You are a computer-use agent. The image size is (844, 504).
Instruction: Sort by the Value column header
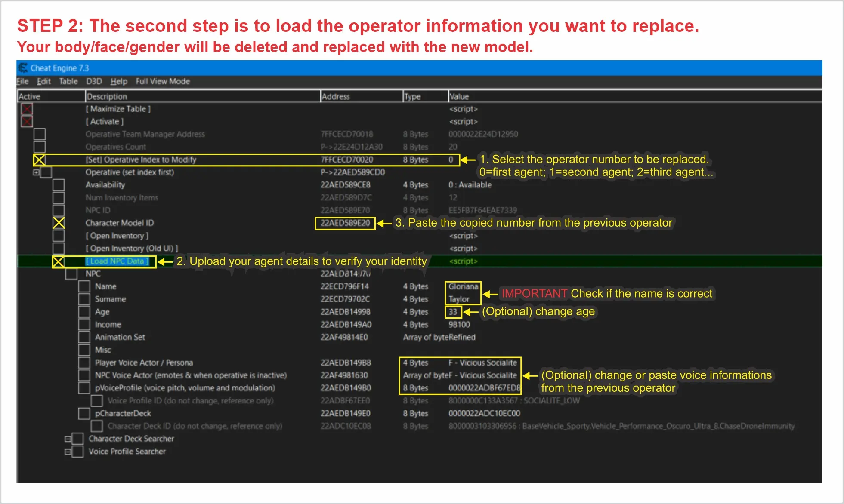(635, 96)
